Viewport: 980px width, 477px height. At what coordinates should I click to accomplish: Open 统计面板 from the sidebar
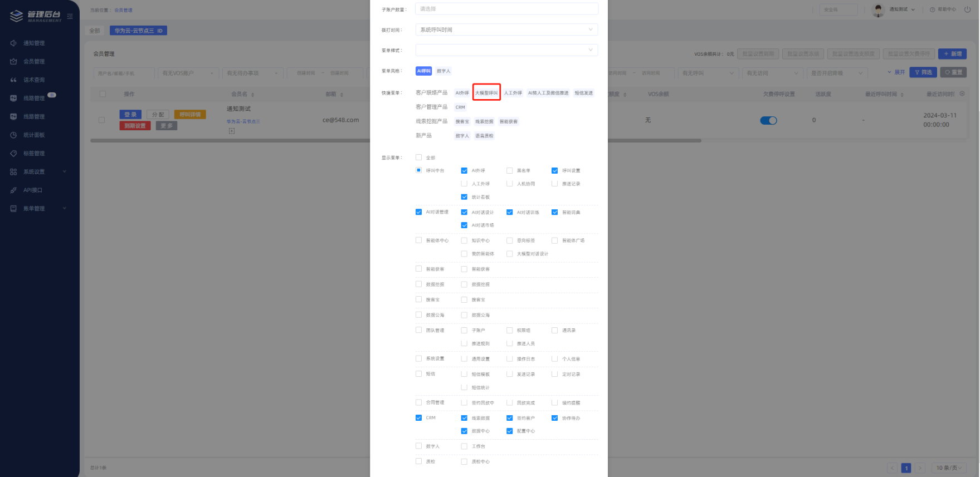point(33,135)
